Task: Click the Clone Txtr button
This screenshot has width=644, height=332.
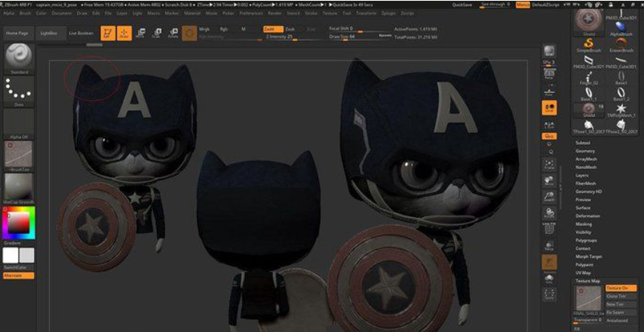Action: [x=621, y=297]
